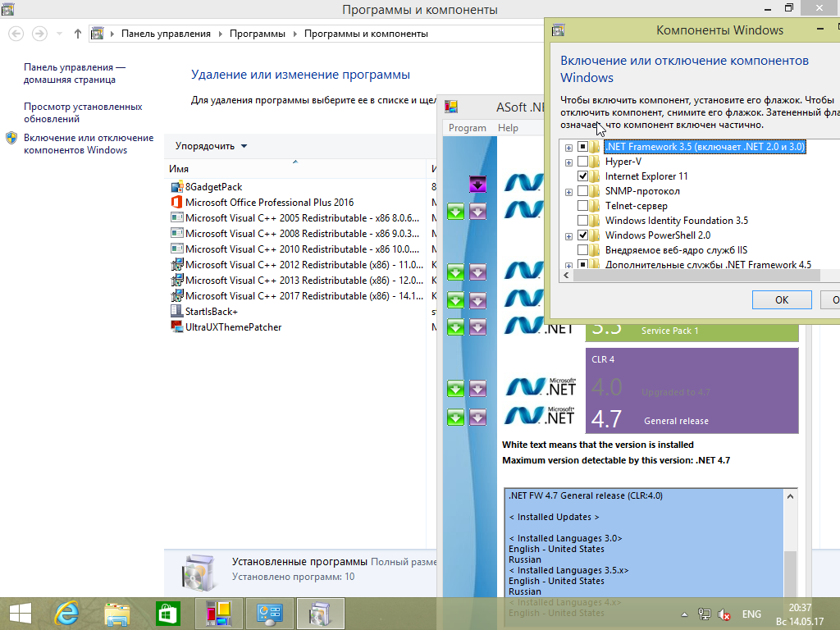Expand the Hyper-V tree node
This screenshot has height=630, width=840.
pyautogui.click(x=568, y=162)
